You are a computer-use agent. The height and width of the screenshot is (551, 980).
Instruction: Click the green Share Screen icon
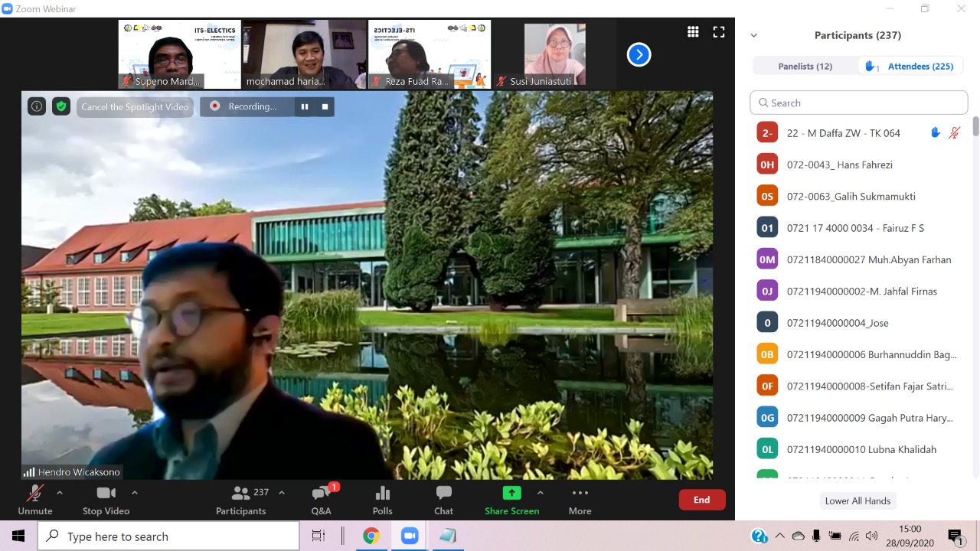(x=511, y=494)
